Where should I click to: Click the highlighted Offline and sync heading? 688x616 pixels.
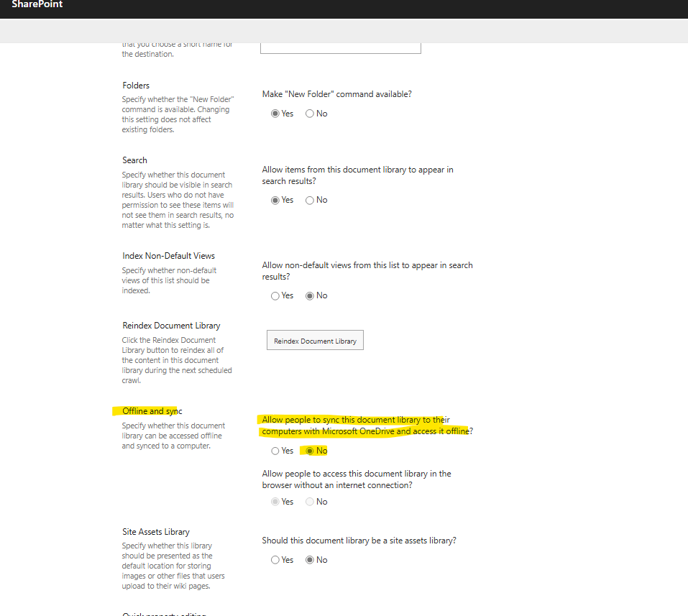coord(152,411)
